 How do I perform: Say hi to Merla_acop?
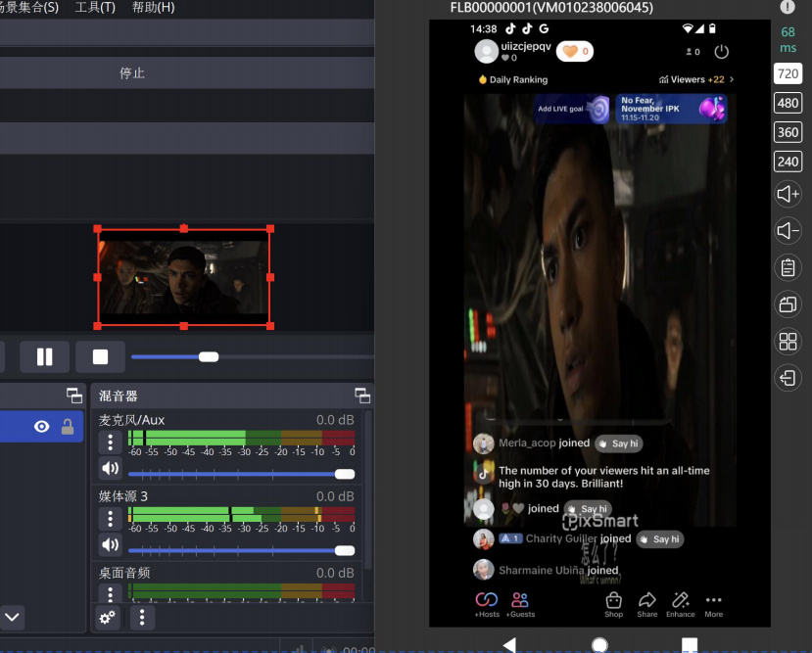pos(619,443)
